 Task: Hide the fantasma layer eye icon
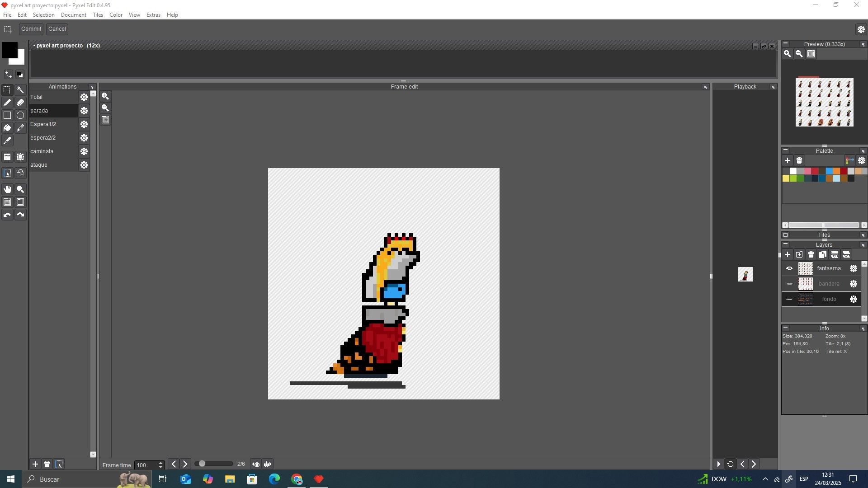pyautogui.click(x=789, y=268)
